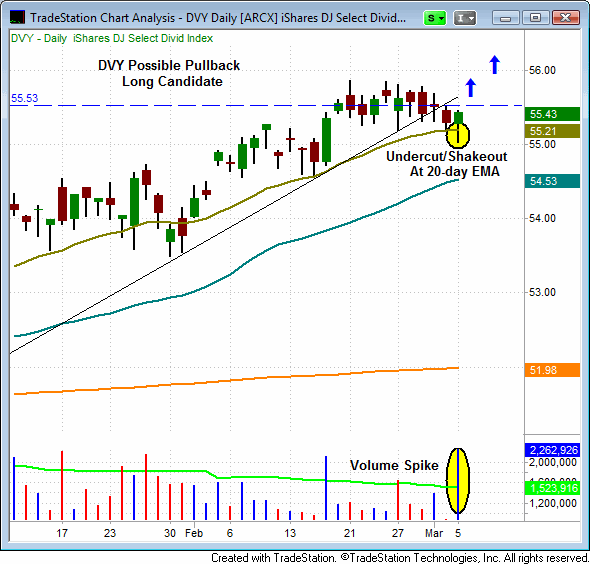Select the green 1,523,916 average volume label
This screenshot has width=590, height=564.
[552, 488]
